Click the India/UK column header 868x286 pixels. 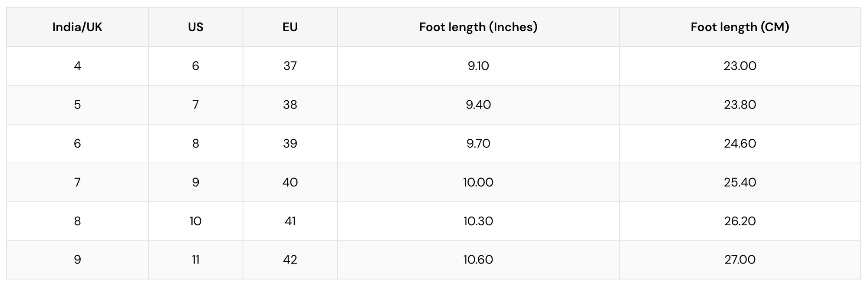tap(77, 27)
